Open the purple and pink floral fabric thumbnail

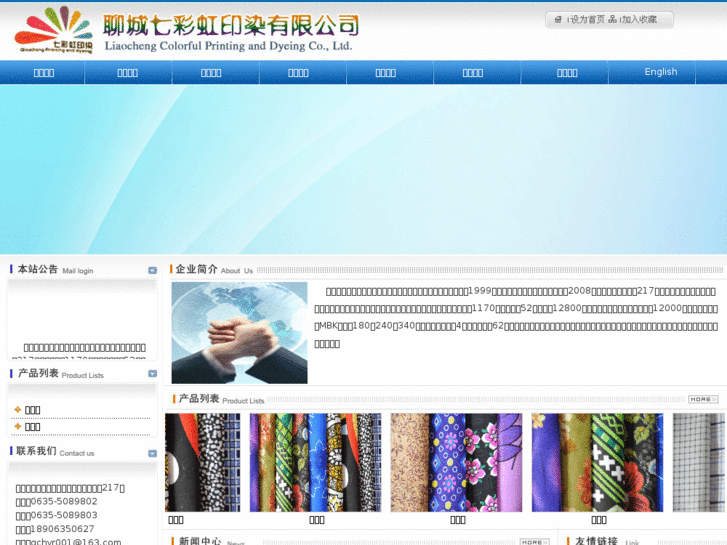[456, 462]
